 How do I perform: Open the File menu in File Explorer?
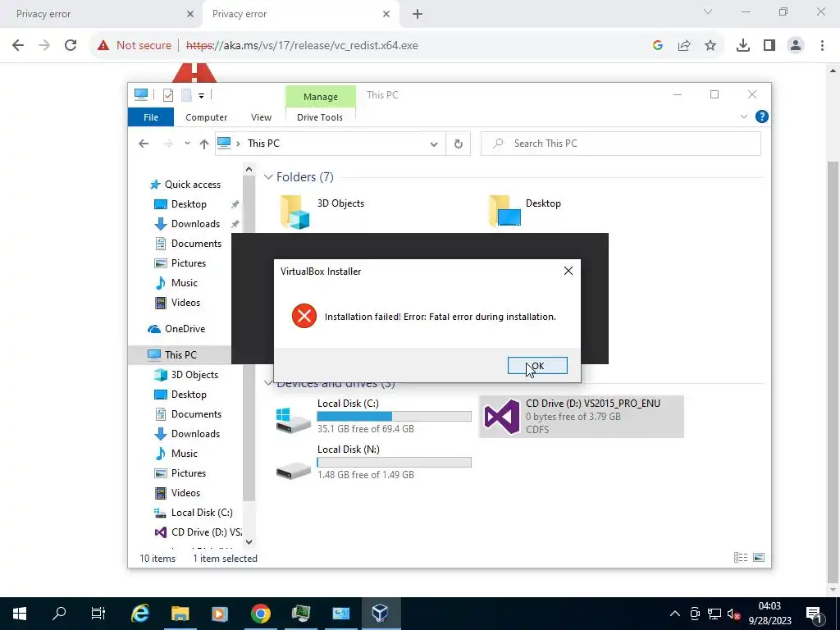point(151,117)
